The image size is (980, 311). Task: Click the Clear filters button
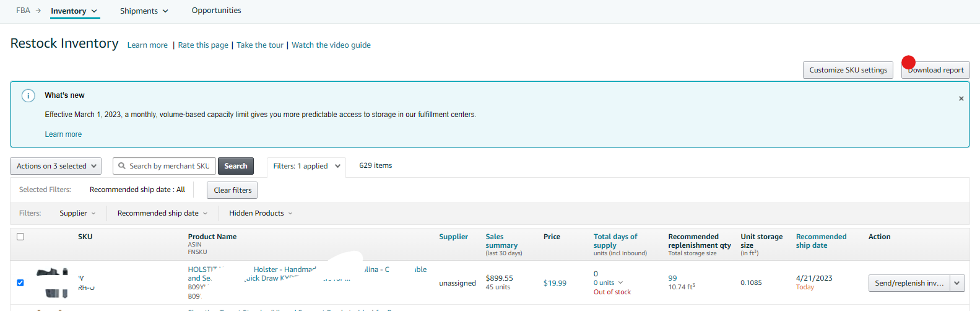point(232,190)
